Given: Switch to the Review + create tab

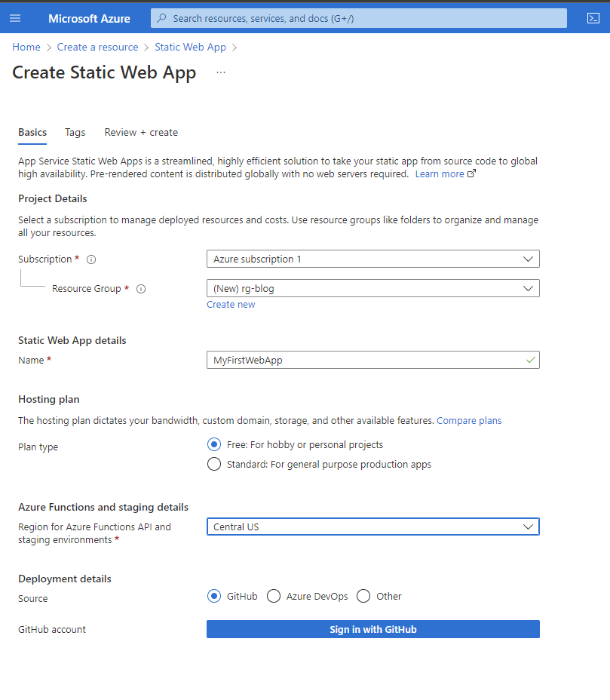Looking at the screenshot, I should pyautogui.click(x=141, y=132).
